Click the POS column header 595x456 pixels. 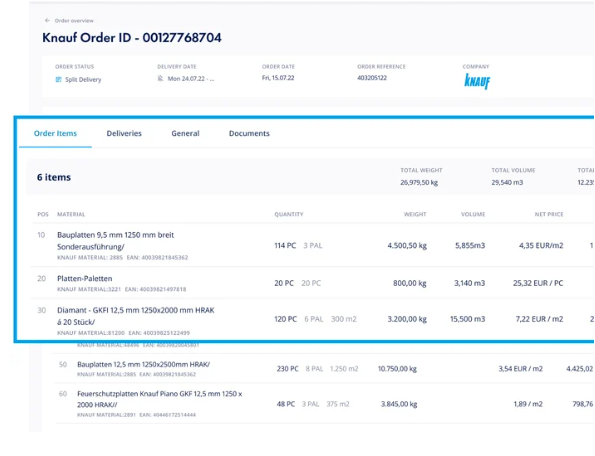click(43, 214)
